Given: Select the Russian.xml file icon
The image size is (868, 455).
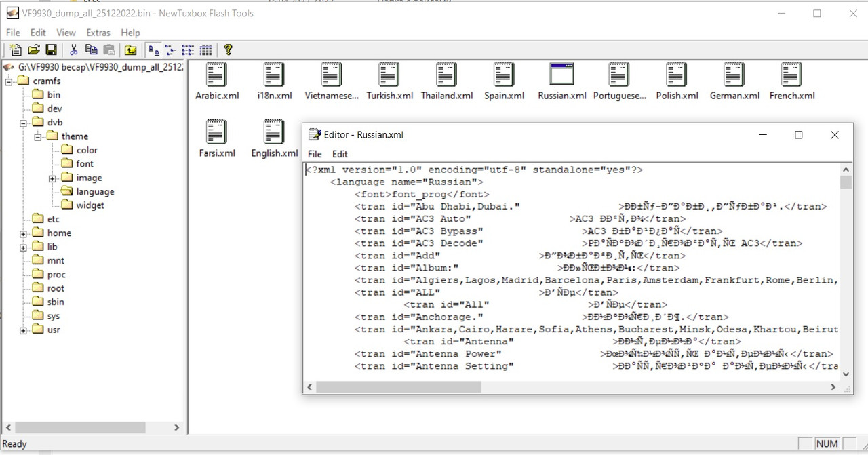Looking at the screenshot, I should [562, 74].
